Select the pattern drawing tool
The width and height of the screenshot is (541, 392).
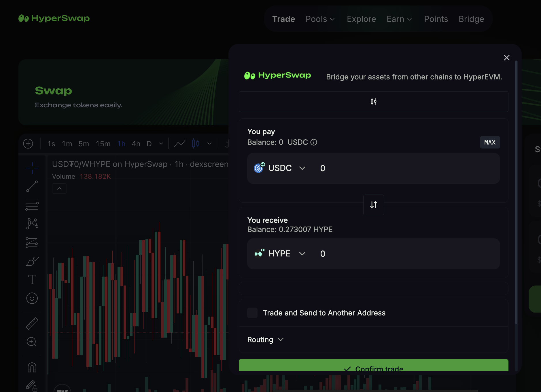[32, 223]
